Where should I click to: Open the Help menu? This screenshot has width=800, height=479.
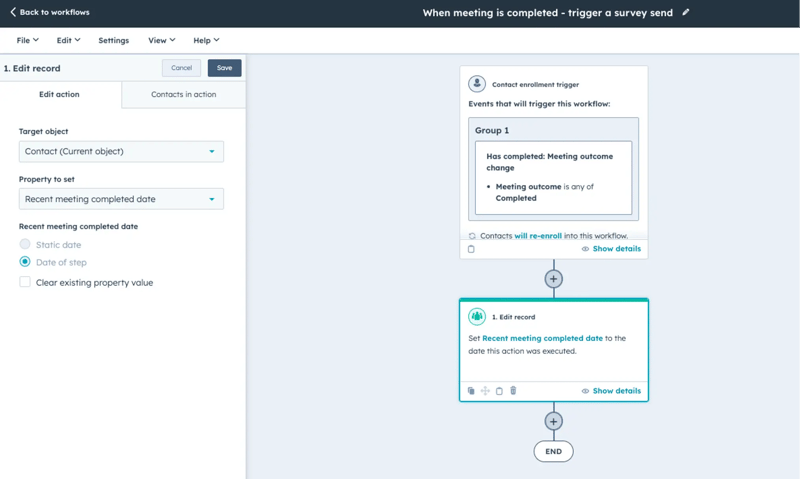[x=206, y=40]
